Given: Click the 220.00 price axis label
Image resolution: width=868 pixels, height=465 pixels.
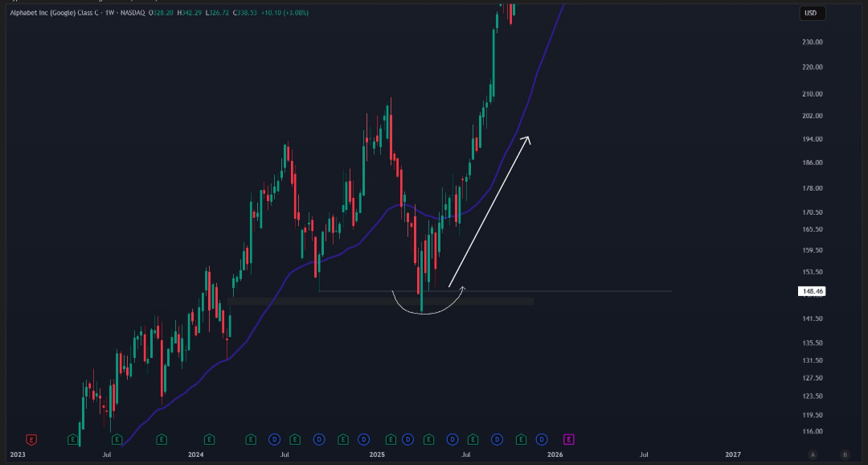Looking at the screenshot, I should coord(812,67).
